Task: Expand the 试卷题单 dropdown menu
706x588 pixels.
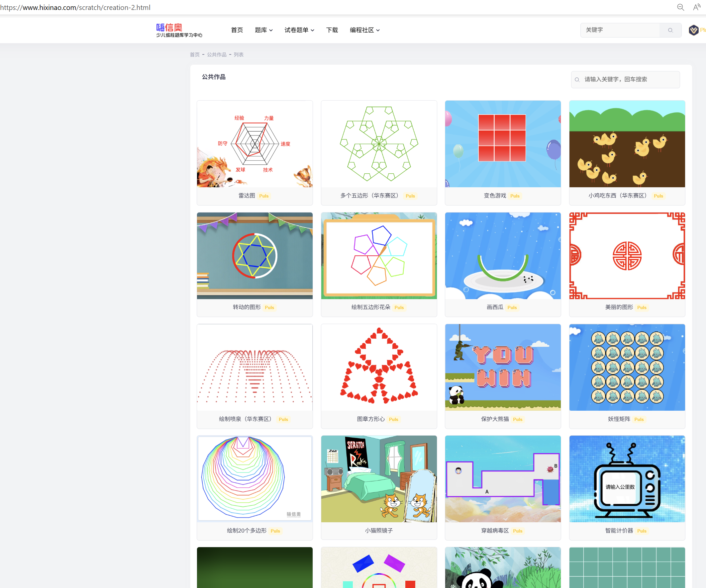Action: [299, 30]
